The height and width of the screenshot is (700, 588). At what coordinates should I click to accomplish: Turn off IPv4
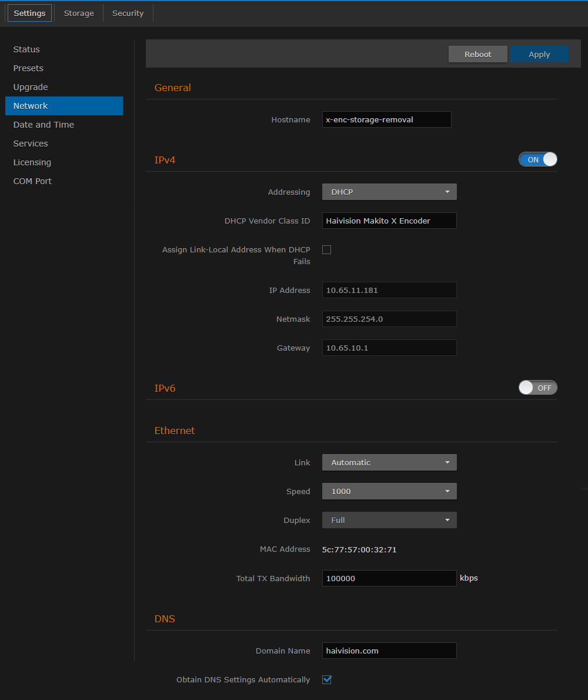pyautogui.click(x=537, y=159)
